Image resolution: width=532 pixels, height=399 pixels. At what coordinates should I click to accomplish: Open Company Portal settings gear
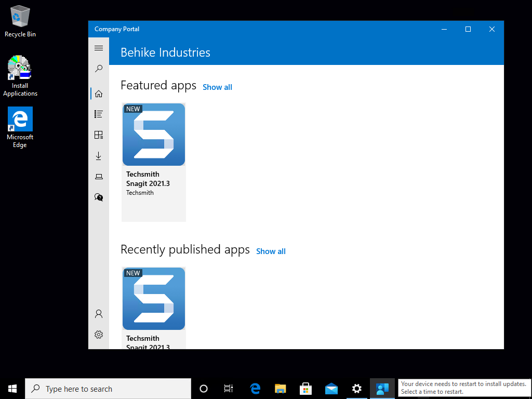pyautogui.click(x=99, y=335)
